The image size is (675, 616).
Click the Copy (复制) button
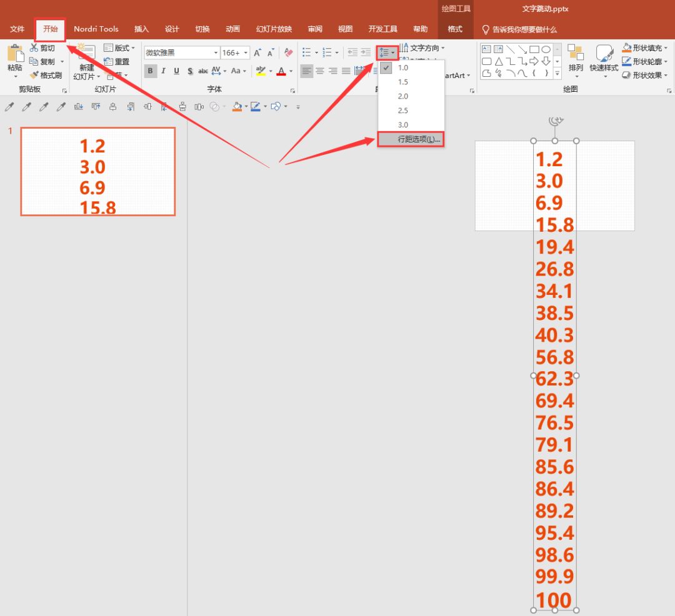pos(42,61)
